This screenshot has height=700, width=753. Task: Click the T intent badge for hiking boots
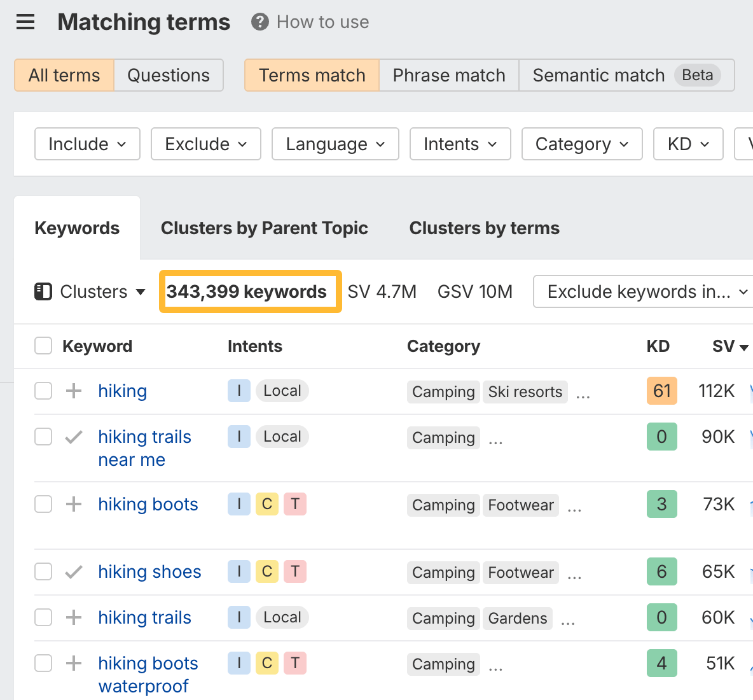point(295,504)
